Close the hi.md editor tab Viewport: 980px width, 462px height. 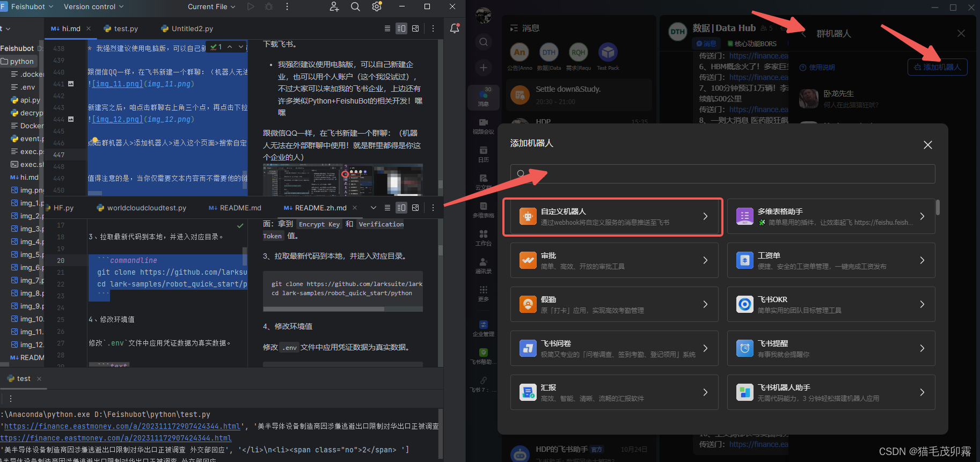tap(89, 28)
